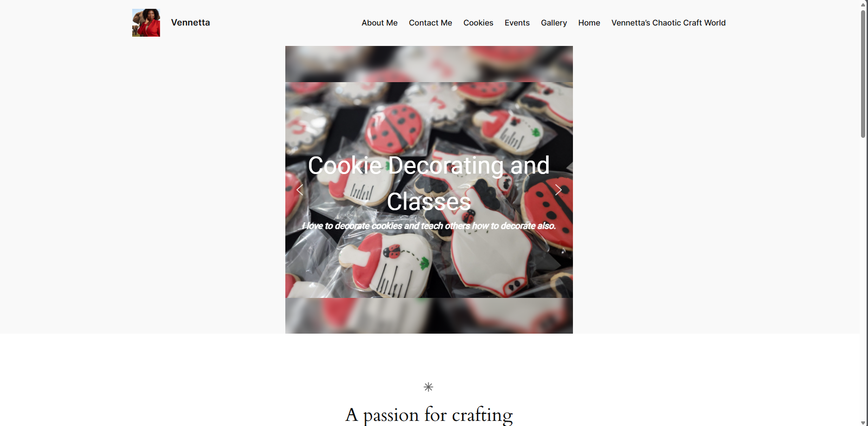
Task: Click the vertical scrollbar thumb
Action: (x=863, y=73)
